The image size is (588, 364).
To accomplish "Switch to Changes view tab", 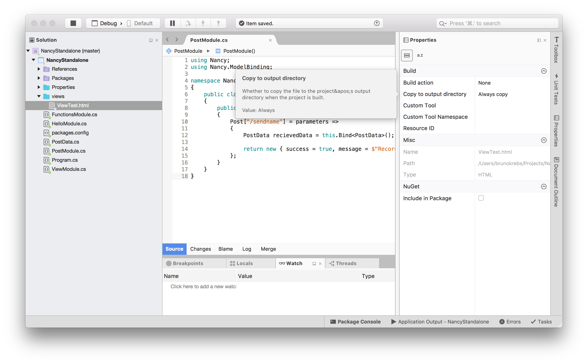I will pyautogui.click(x=200, y=249).
